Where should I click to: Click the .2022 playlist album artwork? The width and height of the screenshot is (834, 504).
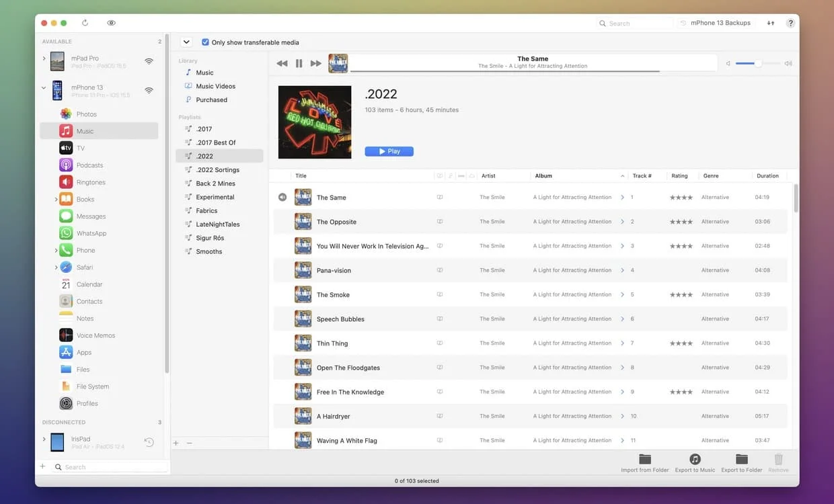315,122
